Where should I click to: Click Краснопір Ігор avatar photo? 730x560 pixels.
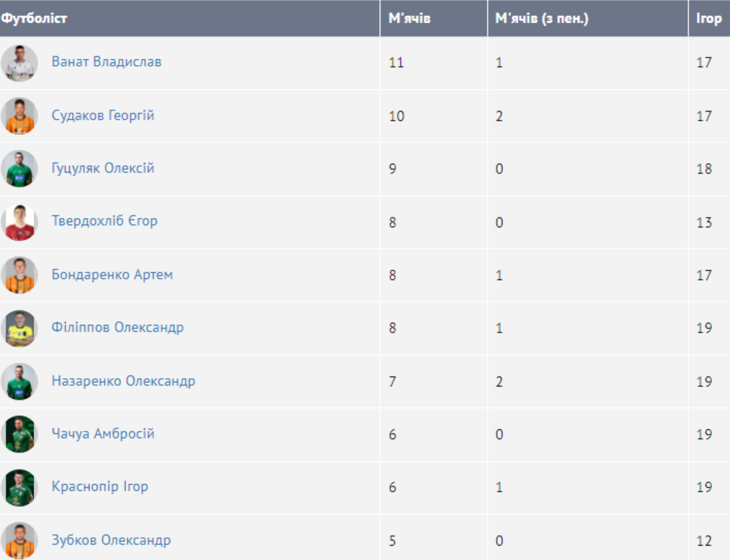[19, 487]
